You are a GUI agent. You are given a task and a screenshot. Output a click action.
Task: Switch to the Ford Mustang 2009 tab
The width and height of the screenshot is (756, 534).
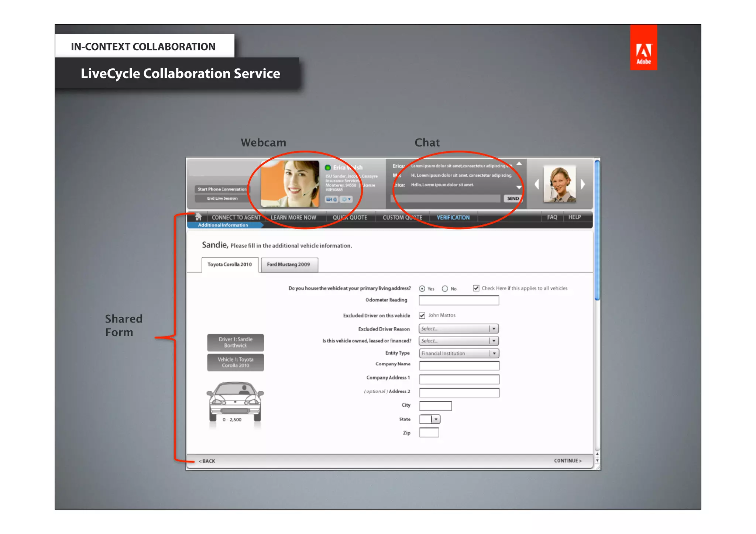click(289, 265)
